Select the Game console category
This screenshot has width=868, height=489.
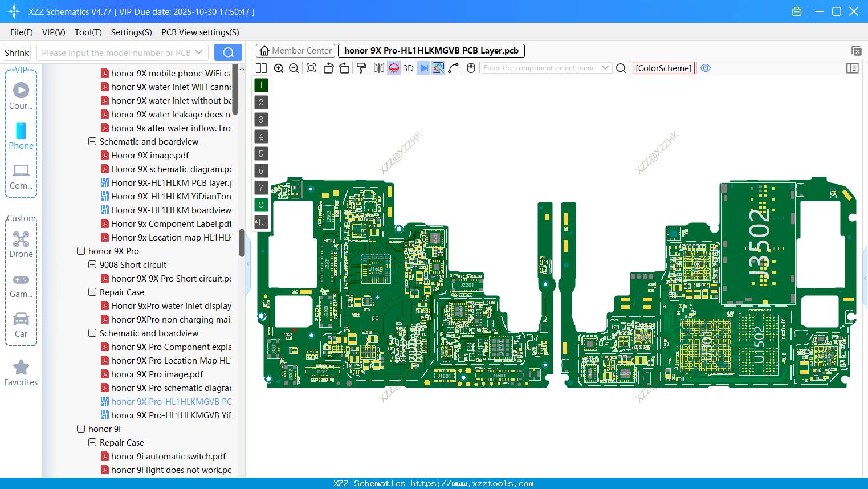[x=21, y=285]
